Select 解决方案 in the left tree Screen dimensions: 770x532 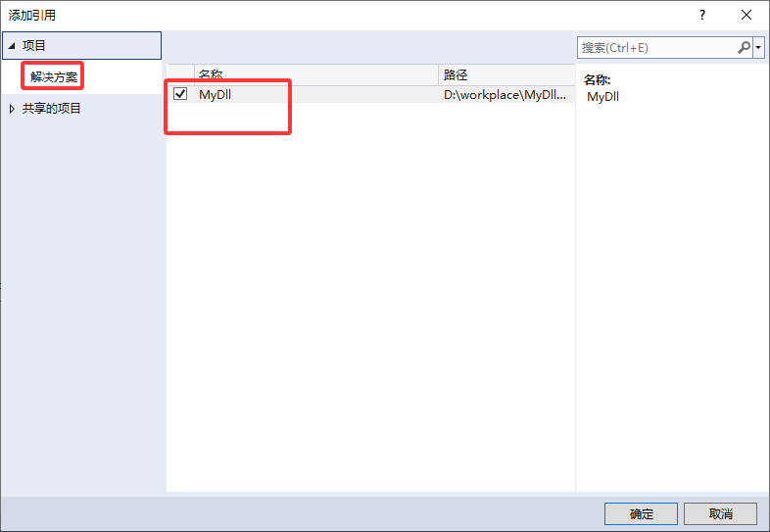54,76
